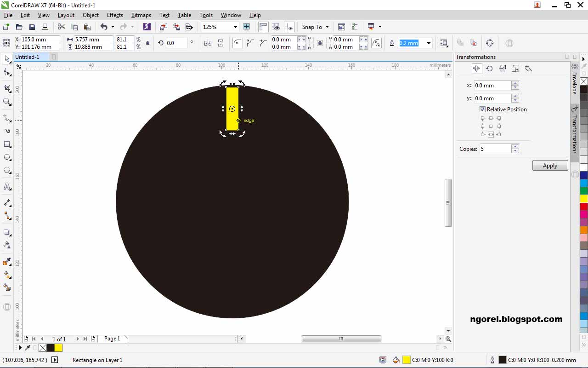Select the top-center anchor point for transformation
588x368 pixels.
[x=491, y=118]
